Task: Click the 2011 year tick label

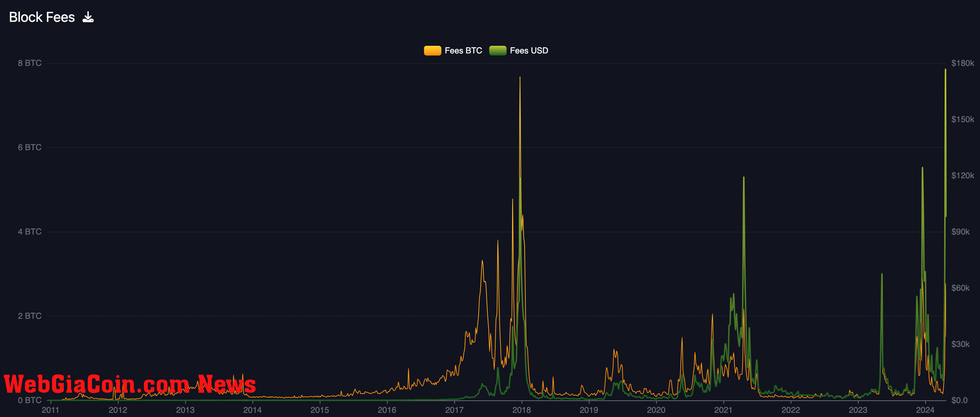Action: 51,410
